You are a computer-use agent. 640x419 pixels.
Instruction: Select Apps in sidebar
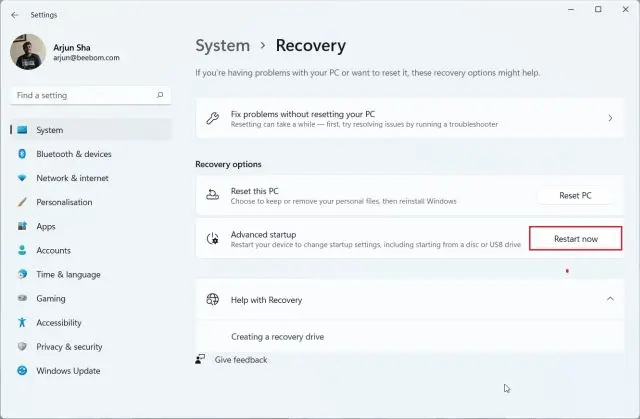pos(91,226)
